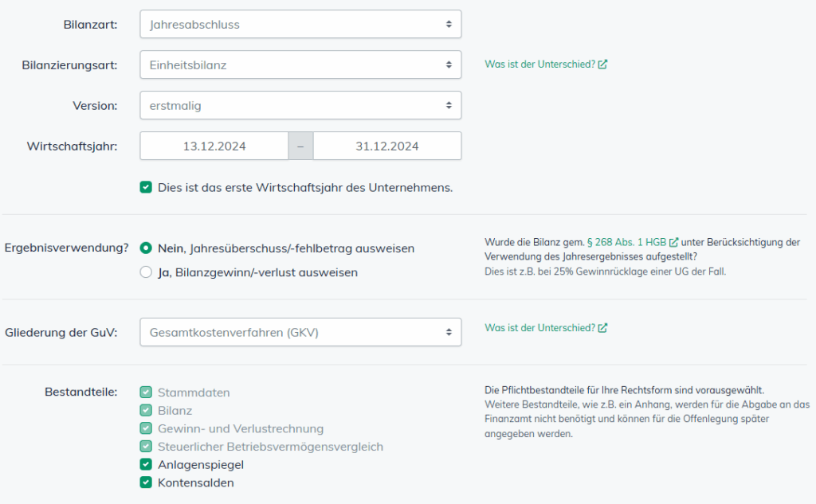816x504 pixels.
Task: Open Bilanzierungsart 'Was ist der Unterschied?' link
Action: [539, 64]
